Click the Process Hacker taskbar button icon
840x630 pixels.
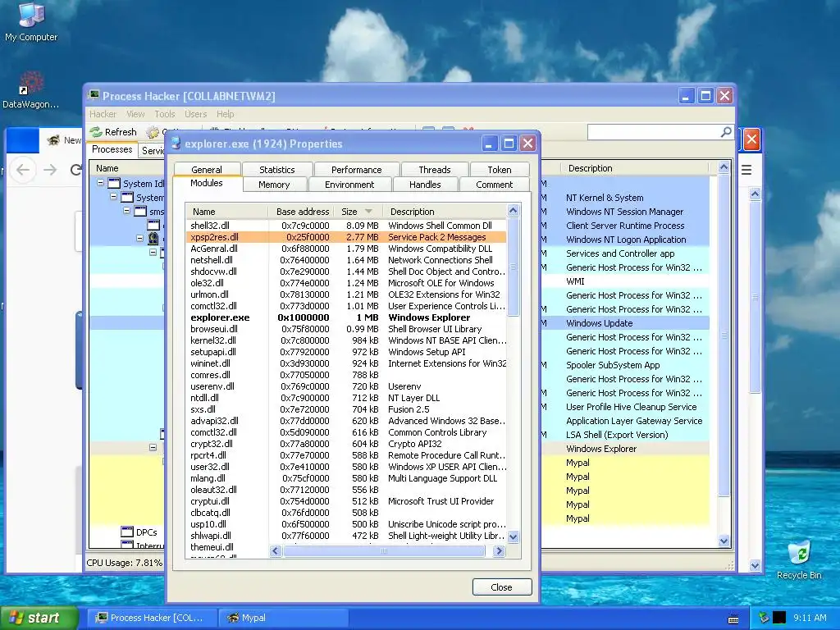pos(101,618)
